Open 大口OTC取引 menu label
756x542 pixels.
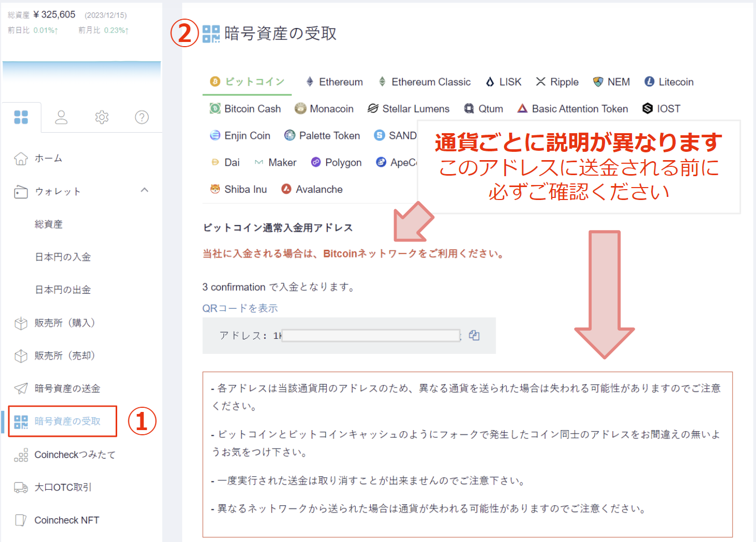(63, 488)
